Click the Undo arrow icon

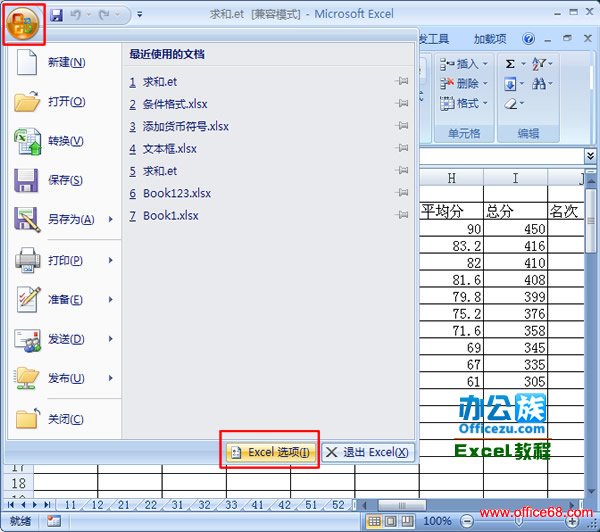click(x=76, y=15)
